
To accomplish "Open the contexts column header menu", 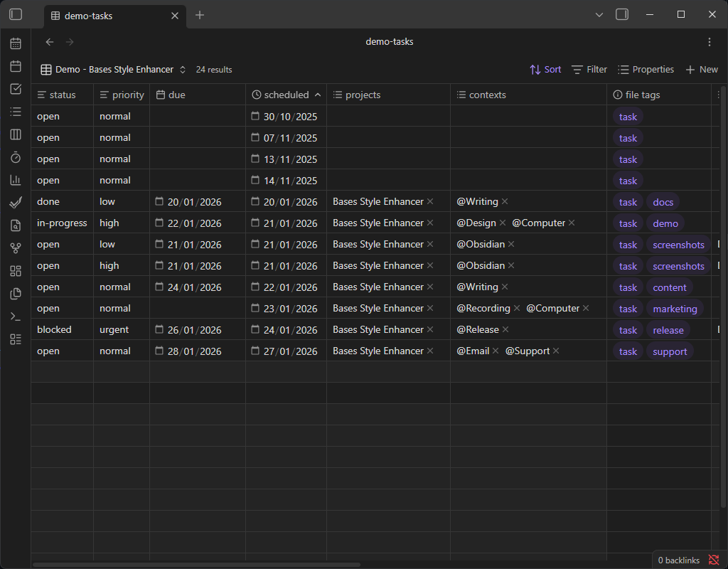I will (x=528, y=95).
